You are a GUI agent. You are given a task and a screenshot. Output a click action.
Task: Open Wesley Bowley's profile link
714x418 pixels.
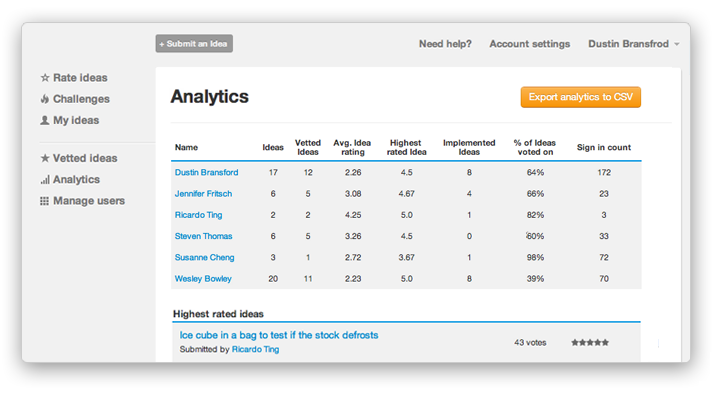[x=203, y=279]
